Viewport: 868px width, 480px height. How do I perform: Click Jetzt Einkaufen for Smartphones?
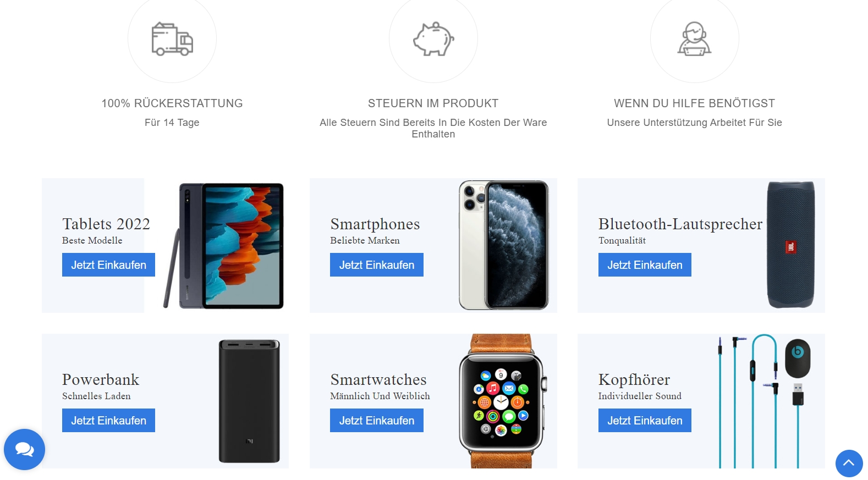coord(377,264)
